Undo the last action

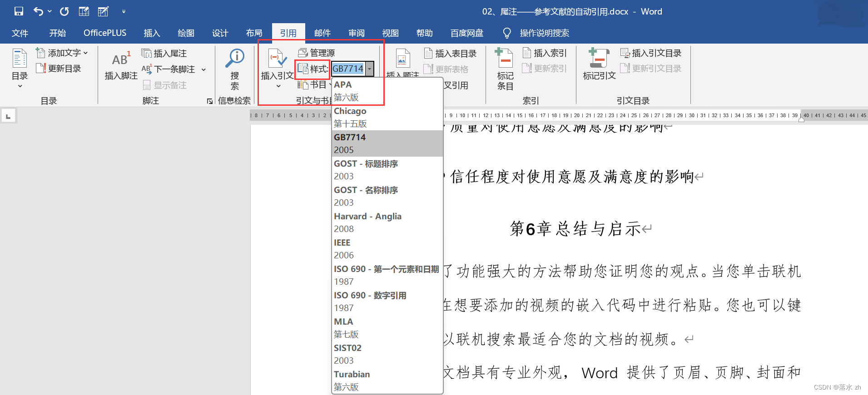39,11
